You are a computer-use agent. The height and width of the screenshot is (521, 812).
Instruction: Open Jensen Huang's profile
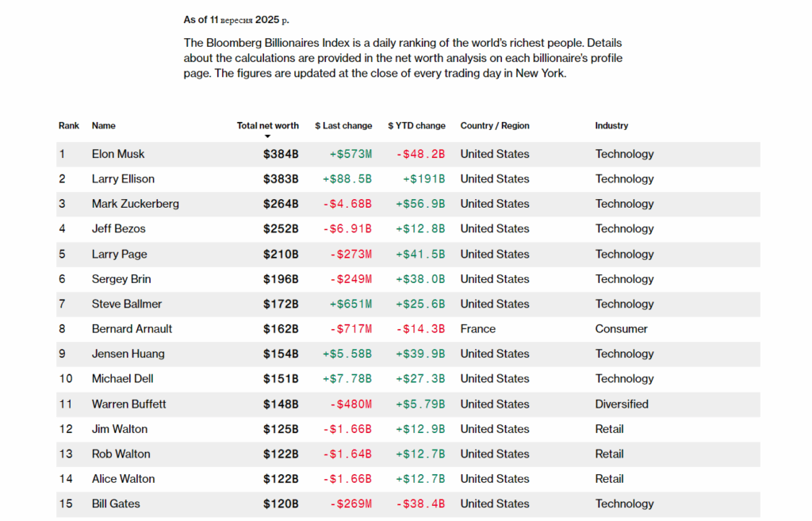(x=128, y=354)
